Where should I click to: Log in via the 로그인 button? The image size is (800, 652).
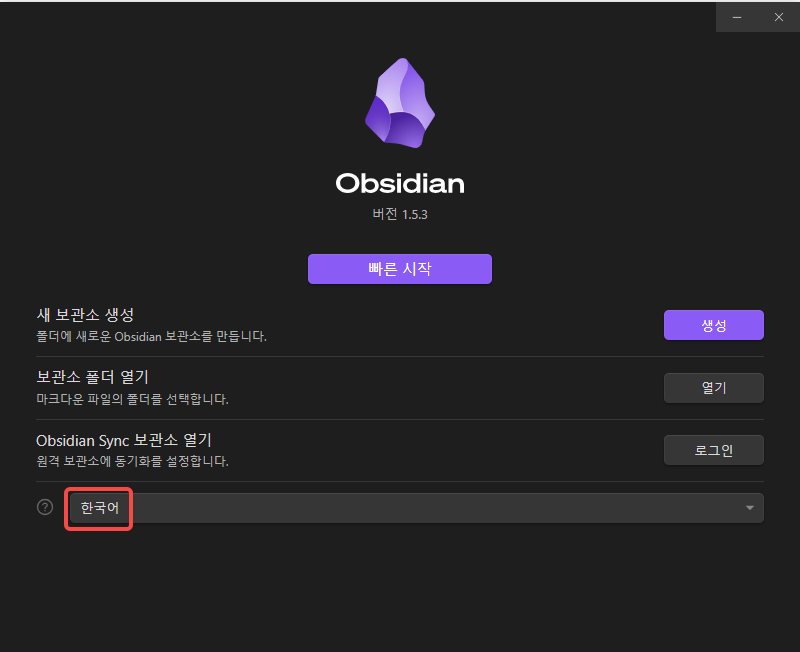pyautogui.click(x=713, y=450)
